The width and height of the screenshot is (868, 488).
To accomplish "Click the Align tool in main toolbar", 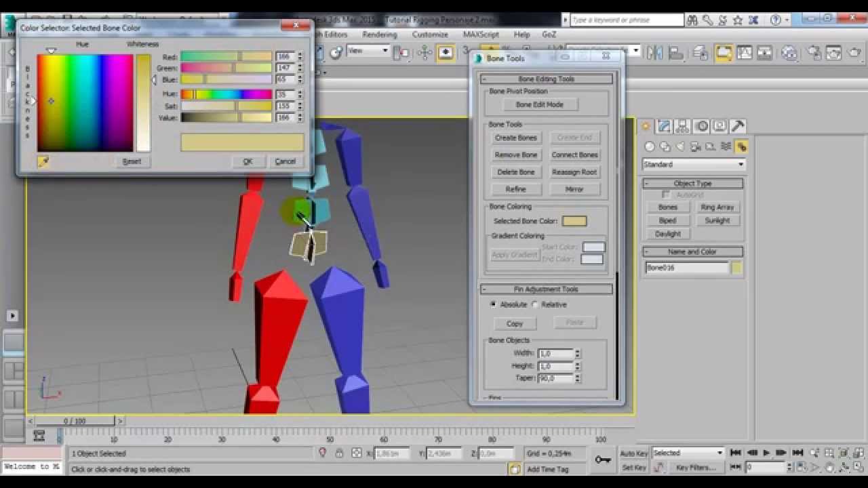I will pos(675,52).
